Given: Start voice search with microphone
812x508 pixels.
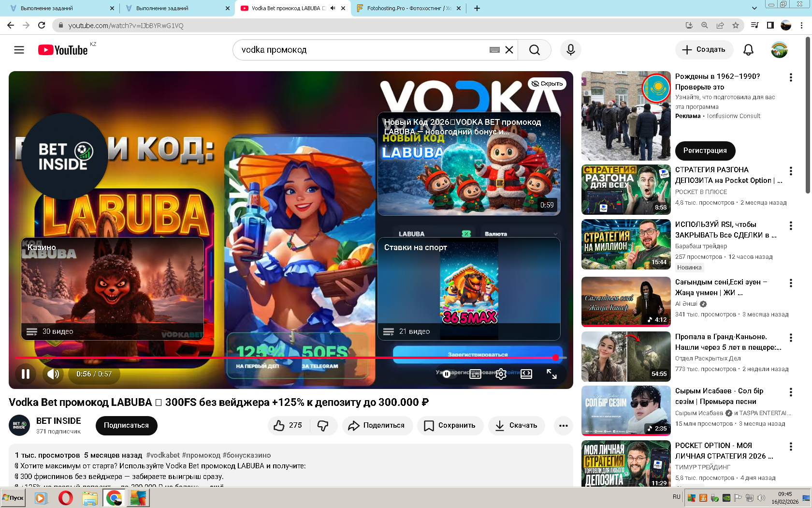Looking at the screenshot, I should click(570, 50).
